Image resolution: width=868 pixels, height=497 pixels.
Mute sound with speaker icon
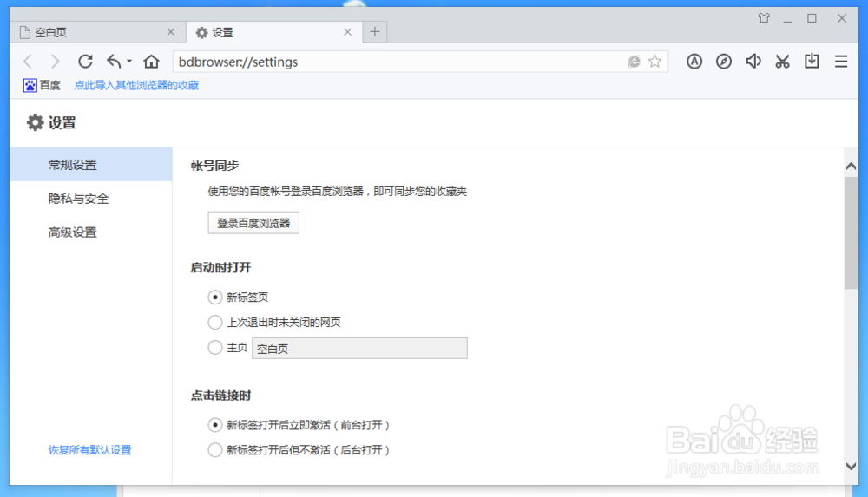coord(753,62)
